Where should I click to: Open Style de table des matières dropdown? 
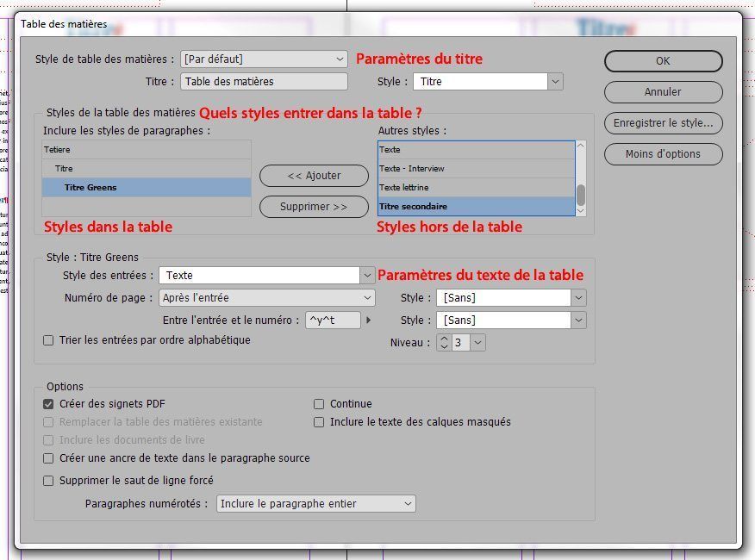coord(264,59)
